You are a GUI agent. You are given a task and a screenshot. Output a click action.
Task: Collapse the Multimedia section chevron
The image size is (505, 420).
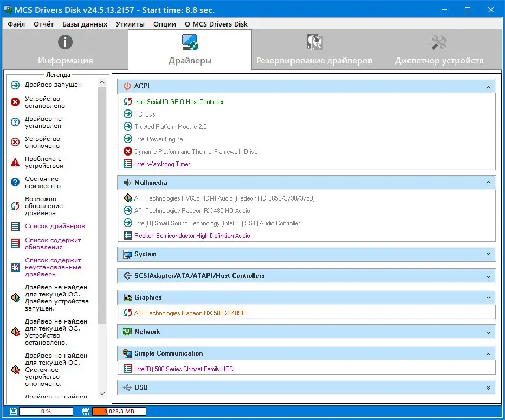(x=488, y=183)
